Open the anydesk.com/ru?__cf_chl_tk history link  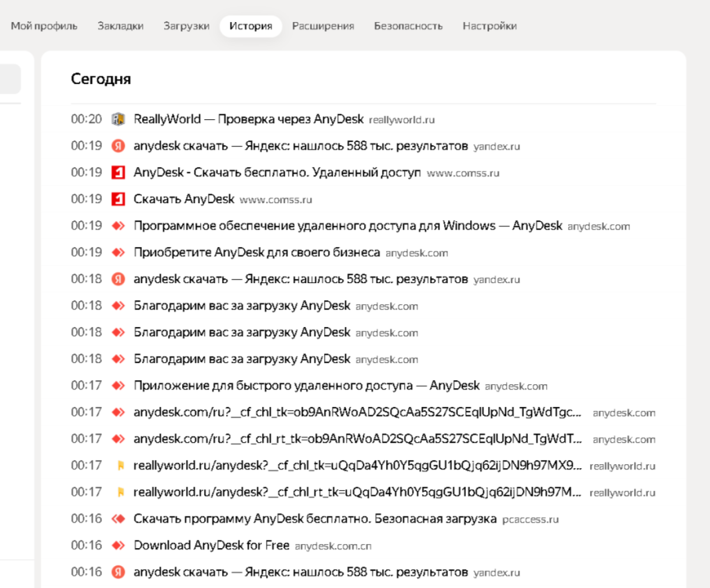pos(357,412)
